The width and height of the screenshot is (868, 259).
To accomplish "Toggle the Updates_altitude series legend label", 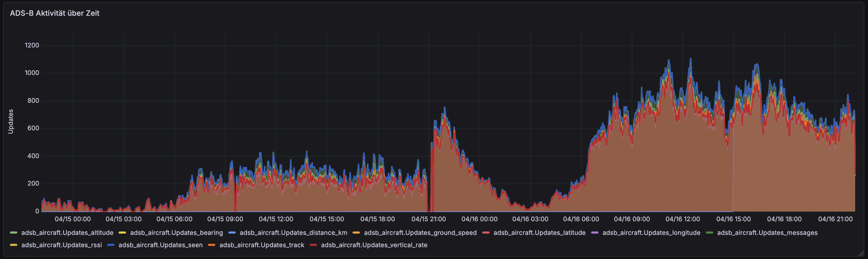I will [x=67, y=233].
